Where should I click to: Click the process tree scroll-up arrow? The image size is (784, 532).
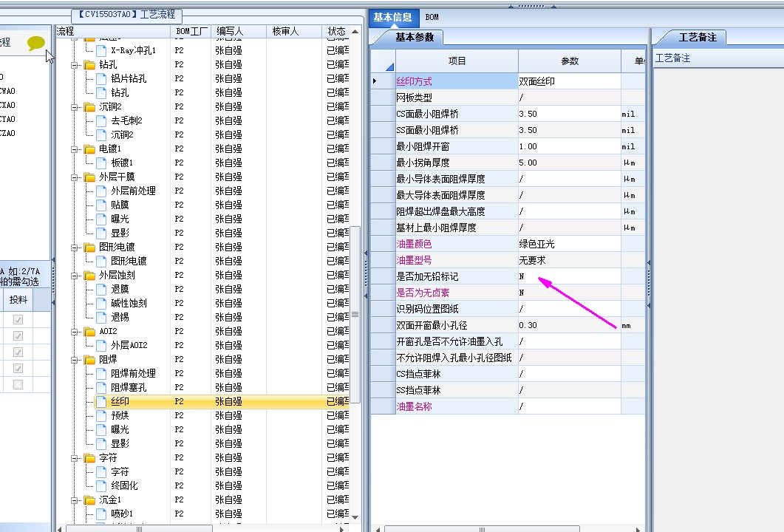click(x=355, y=32)
